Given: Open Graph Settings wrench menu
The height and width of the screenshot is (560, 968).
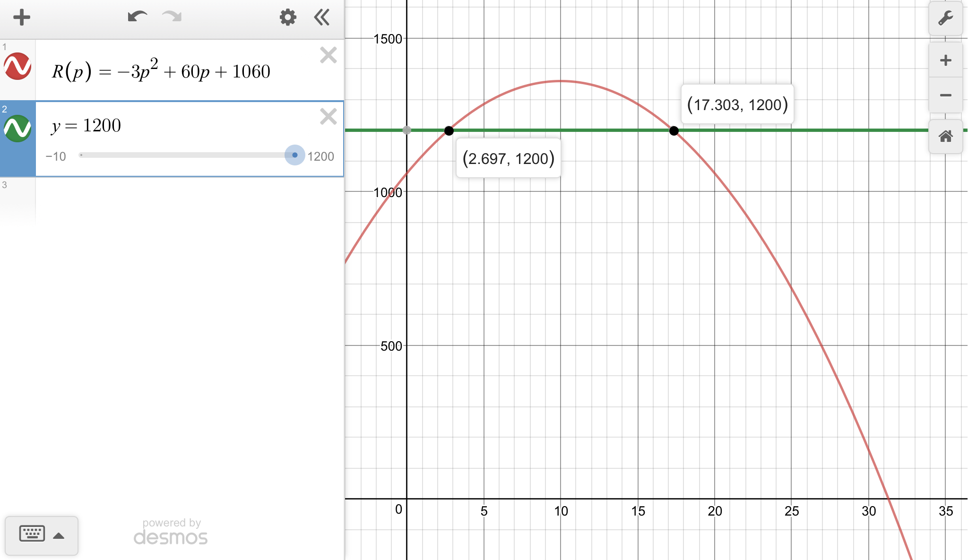Looking at the screenshot, I should click(945, 18).
